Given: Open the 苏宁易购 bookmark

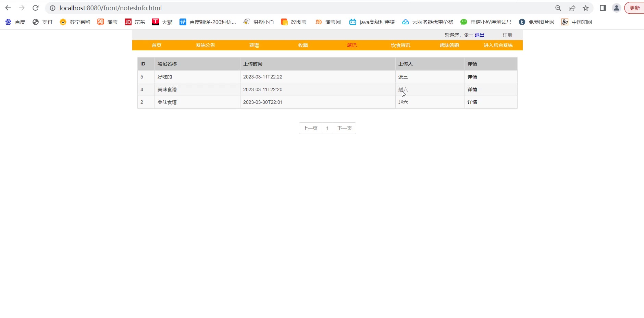Looking at the screenshot, I should pyautogui.click(x=75, y=22).
